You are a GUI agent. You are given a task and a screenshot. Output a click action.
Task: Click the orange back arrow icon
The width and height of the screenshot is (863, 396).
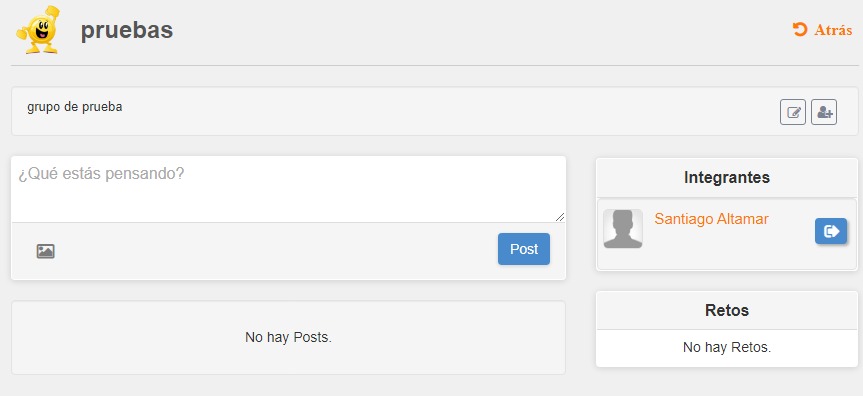click(800, 29)
